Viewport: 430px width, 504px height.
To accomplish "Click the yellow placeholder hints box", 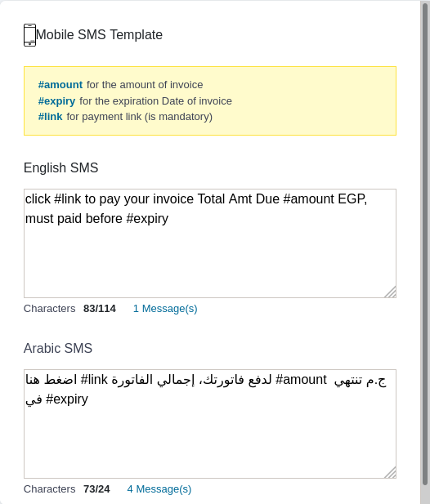I will (210, 101).
